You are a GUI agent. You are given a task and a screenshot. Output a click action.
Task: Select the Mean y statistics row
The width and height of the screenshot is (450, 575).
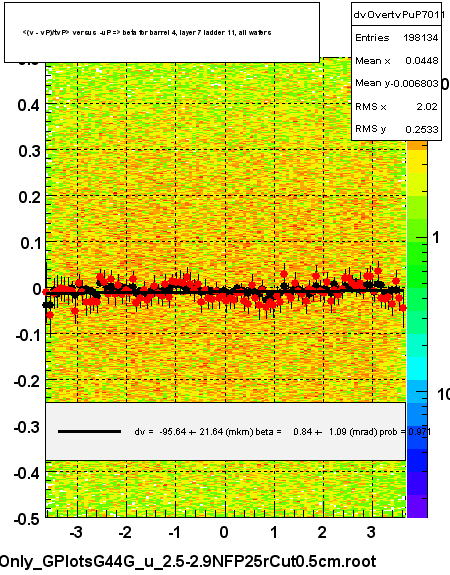(x=396, y=83)
